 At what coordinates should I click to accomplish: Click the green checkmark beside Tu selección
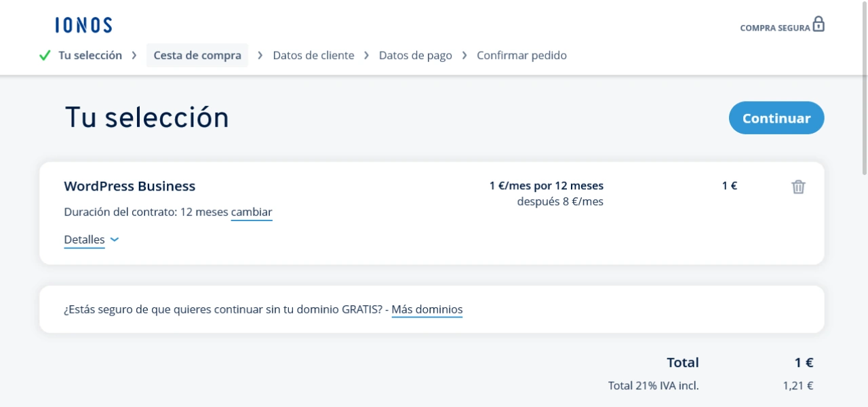(45, 56)
